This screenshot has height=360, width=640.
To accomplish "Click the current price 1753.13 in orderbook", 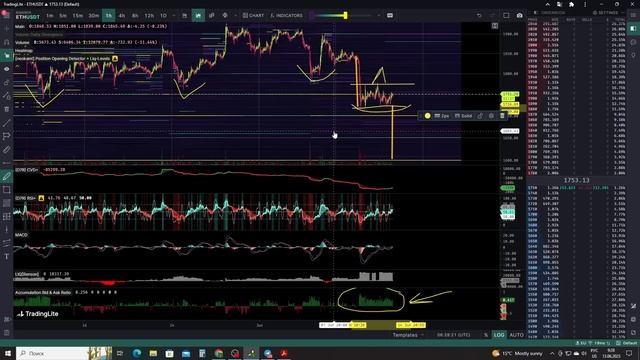I will coord(576,180).
